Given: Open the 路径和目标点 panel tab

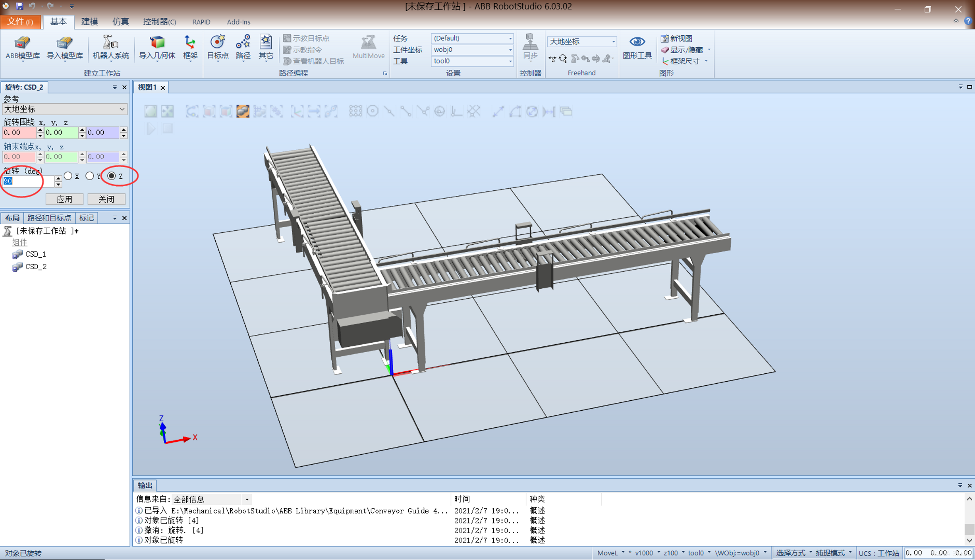Looking at the screenshot, I should pos(49,218).
